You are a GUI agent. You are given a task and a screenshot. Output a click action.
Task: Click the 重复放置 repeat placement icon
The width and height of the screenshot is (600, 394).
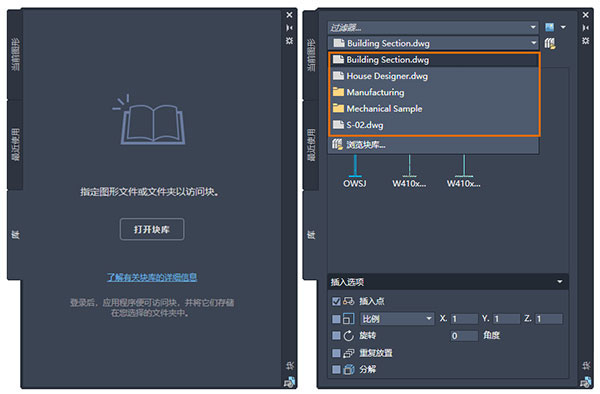pos(349,353)
